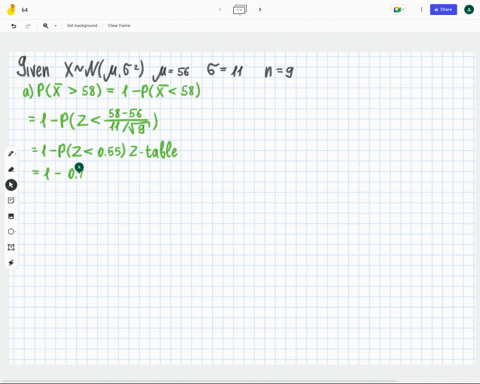This screenshot has height=384, width=480.
Task: Start a Meet call from icon
Action: point(399,10)
